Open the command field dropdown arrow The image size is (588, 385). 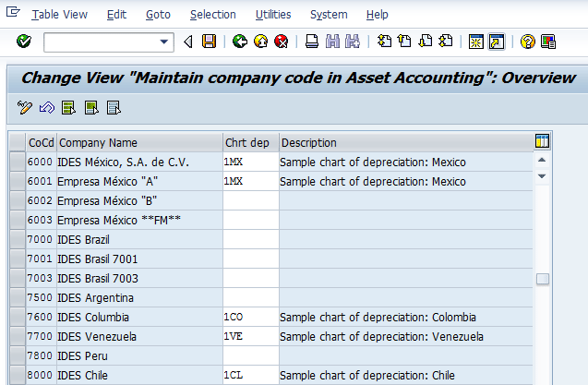point(165,42)
